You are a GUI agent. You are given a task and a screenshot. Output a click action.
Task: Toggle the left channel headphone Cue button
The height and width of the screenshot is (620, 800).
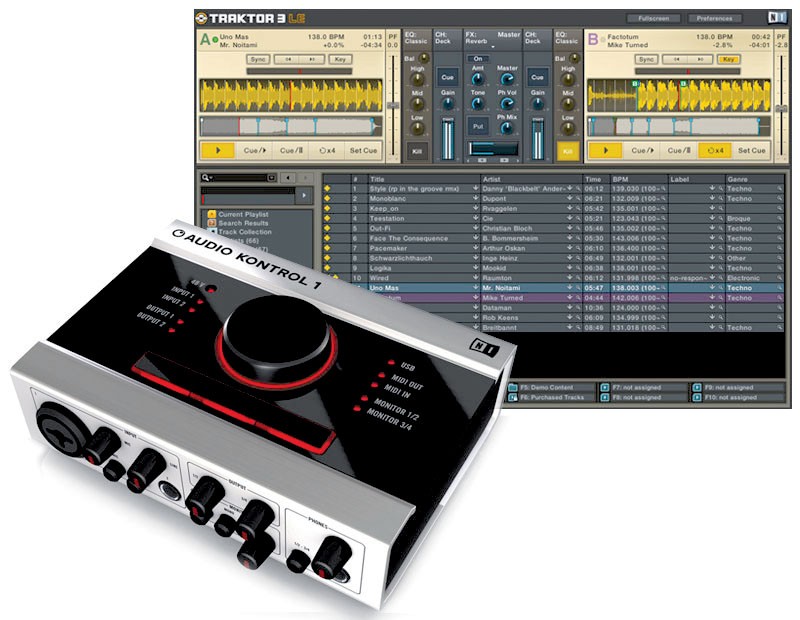(x=447, y=78)
